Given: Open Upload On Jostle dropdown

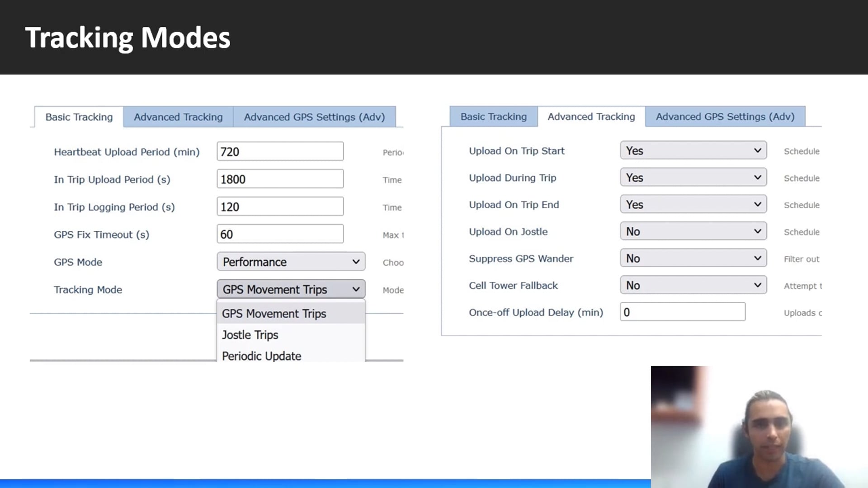Looking at the screenshot, I should [693, 231].
